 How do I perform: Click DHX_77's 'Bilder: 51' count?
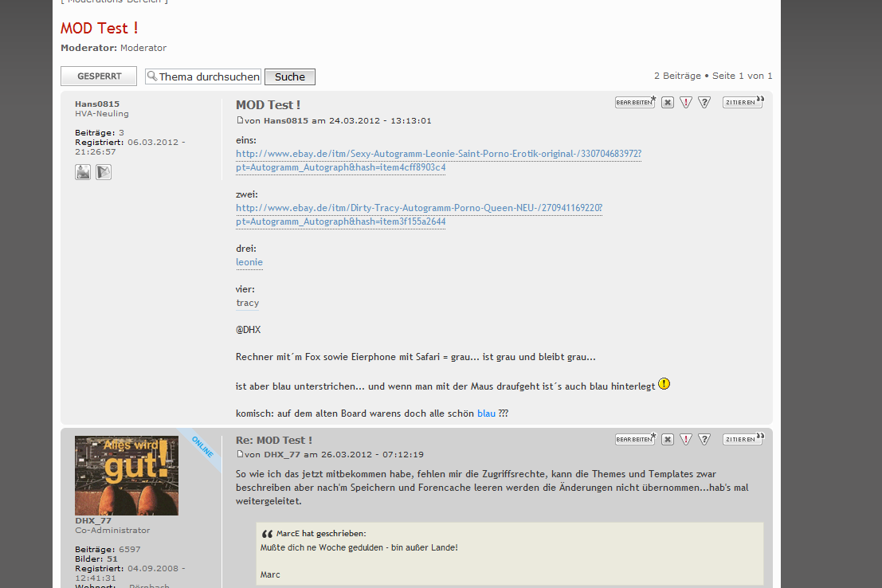point(96,559)
